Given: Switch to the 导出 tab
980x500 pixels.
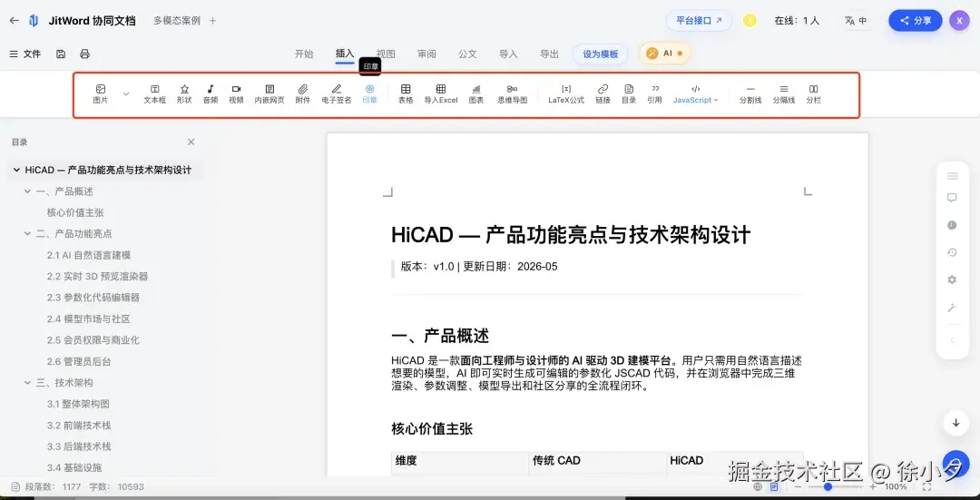Looking at the screenshot, I should pos(549,54).
